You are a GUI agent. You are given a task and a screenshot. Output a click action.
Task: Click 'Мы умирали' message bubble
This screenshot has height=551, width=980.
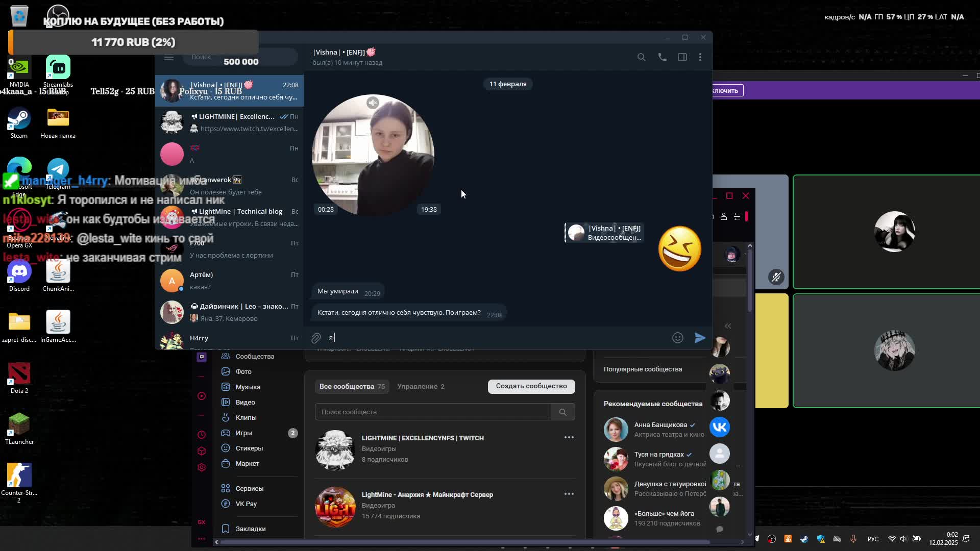348,291
